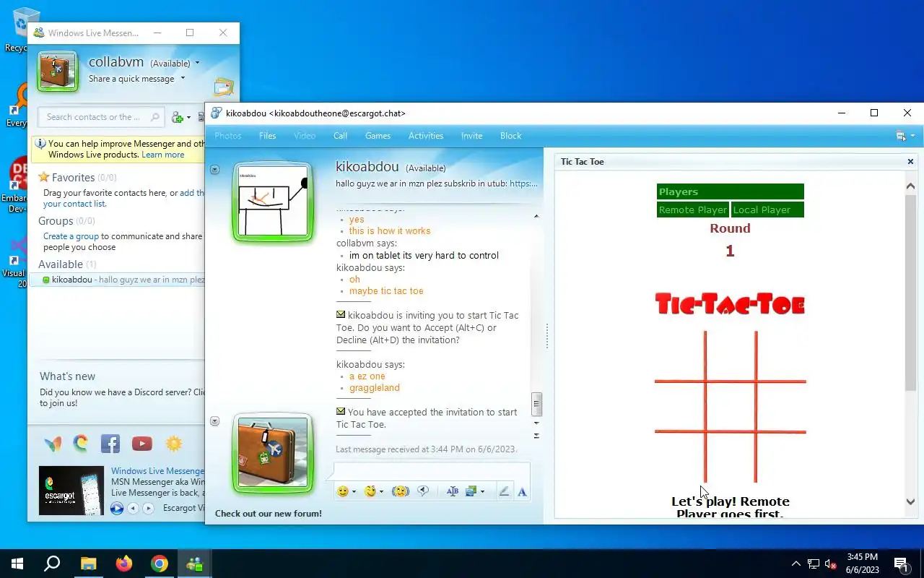Go to previous ad item

point(133,509)
